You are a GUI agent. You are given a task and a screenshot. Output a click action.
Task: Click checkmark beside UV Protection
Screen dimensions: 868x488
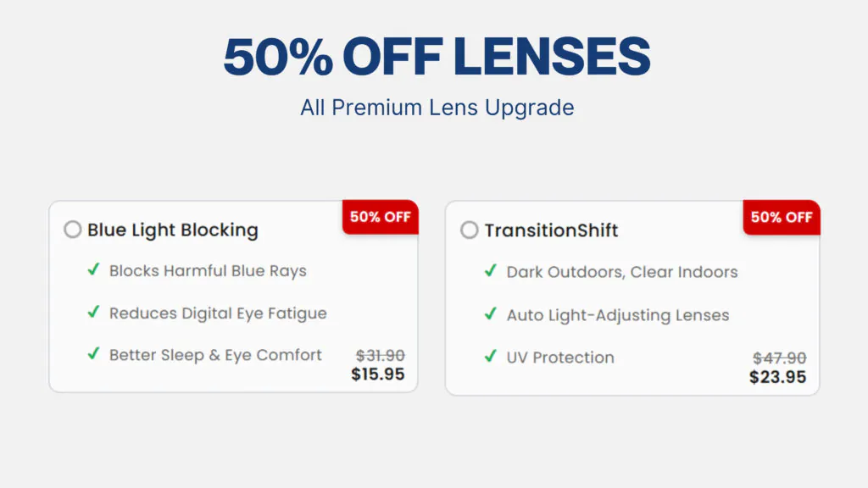tap(491, 357)
